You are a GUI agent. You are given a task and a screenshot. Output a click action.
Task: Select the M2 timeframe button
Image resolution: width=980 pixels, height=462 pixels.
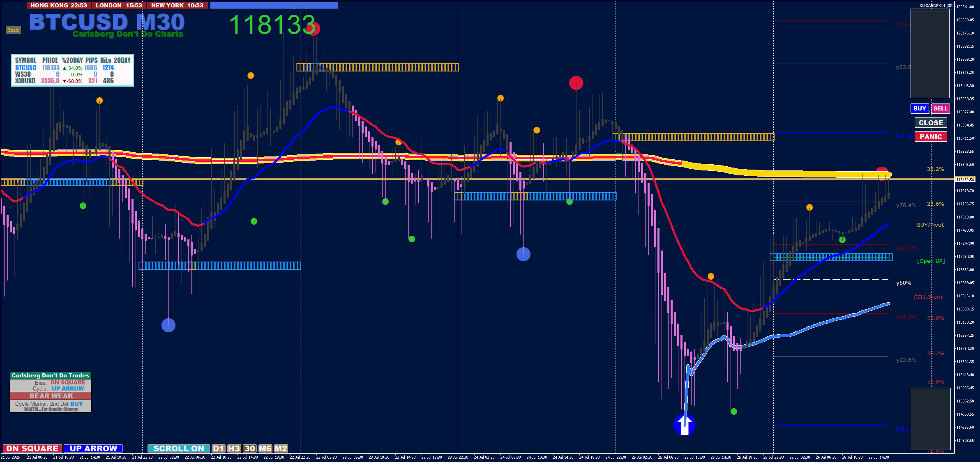pyautogui.click(x=281, y=448)
